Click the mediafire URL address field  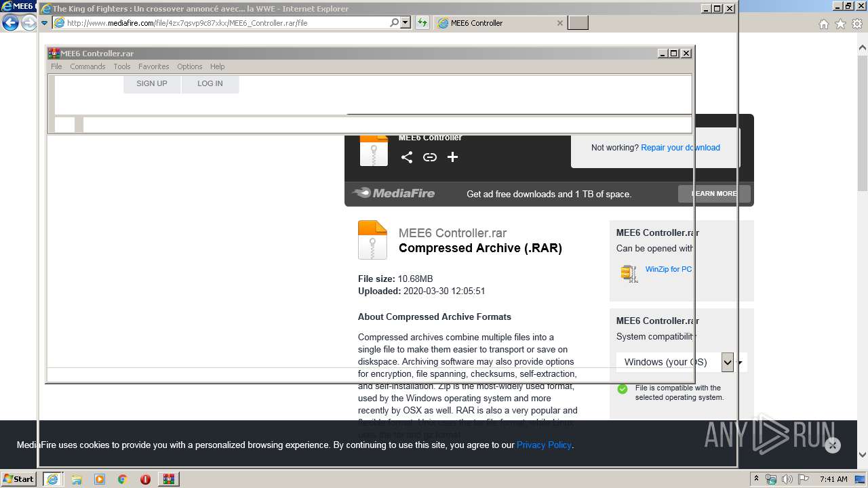click(226, 22)
